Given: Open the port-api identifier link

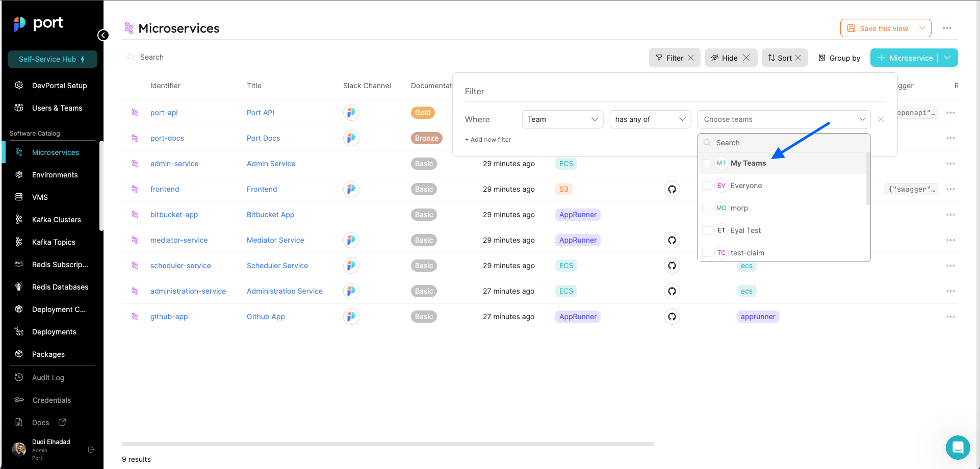Looking at the screenshot, I should 164,113.
